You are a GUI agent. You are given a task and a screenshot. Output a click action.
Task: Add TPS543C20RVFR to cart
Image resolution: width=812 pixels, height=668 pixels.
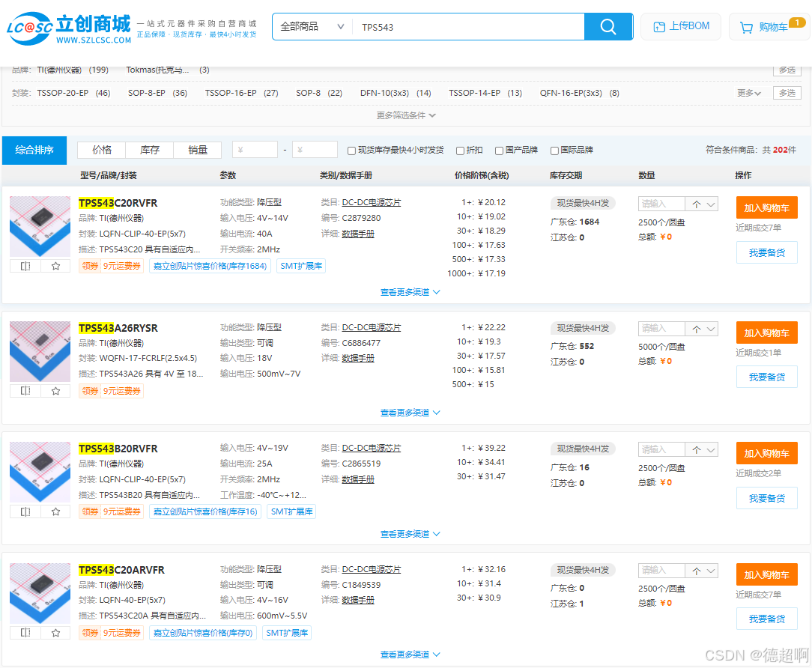766,207
